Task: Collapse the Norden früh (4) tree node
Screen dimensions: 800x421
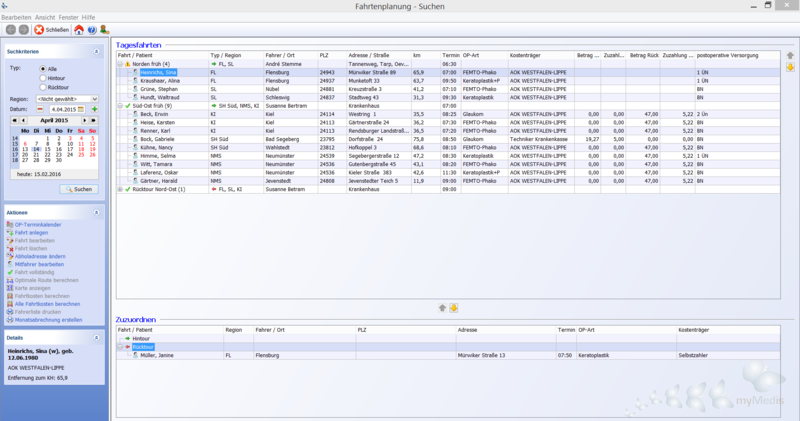Action: [x=120, y=64]
